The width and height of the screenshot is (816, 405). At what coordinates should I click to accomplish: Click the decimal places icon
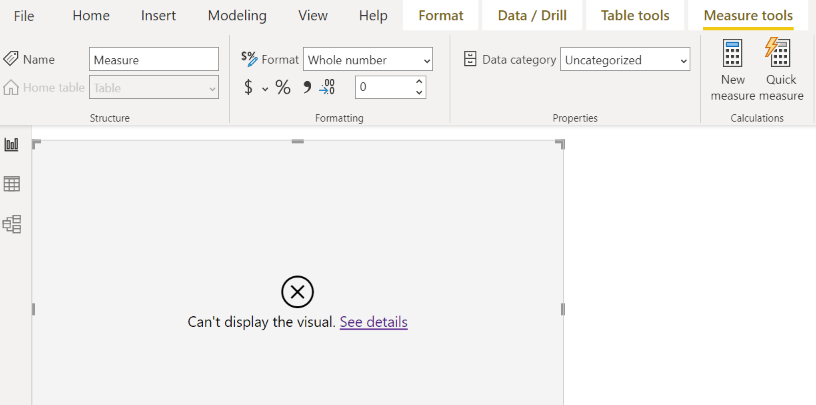point(327,87)
